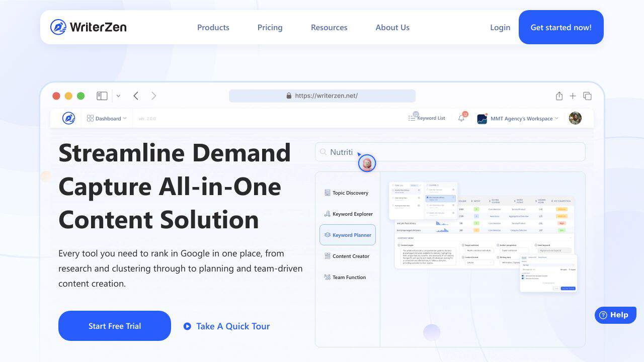Collapse the Content Brief section chevron

pyautogui.click(x=570, y=238)
